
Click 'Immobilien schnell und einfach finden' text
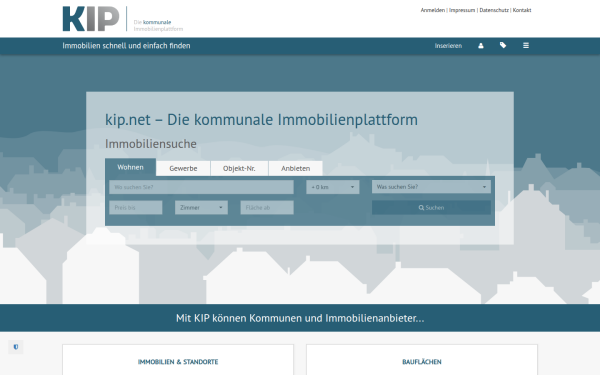pyautogui.click(x=126, y=46)
